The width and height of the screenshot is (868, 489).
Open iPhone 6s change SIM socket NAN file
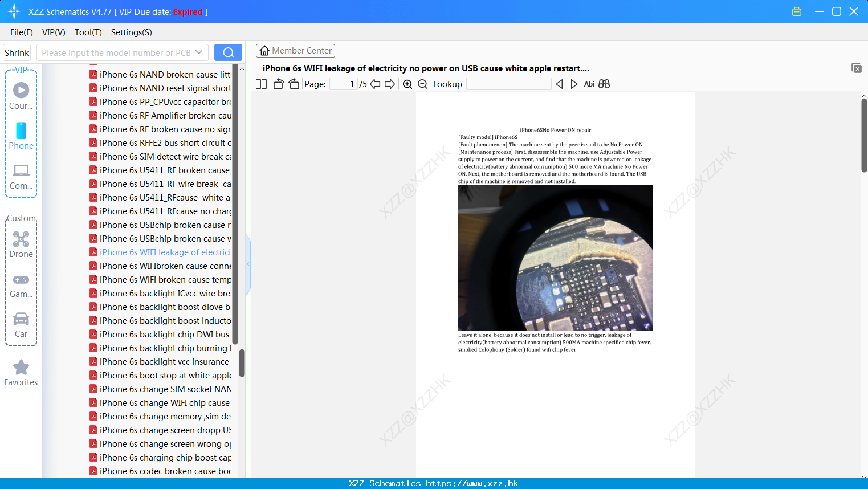point(160,389)
